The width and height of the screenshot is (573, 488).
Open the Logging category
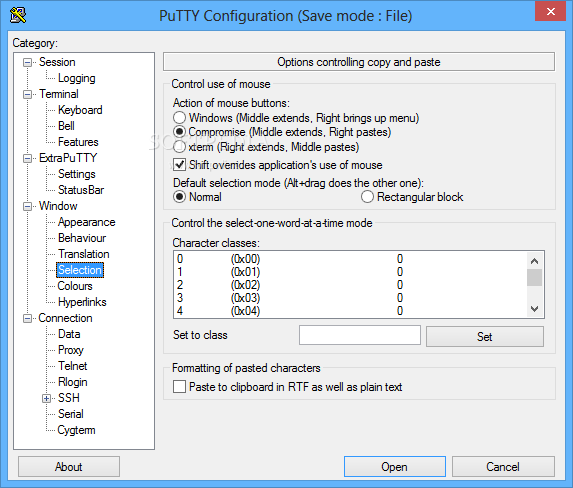(x=76, y=78)
